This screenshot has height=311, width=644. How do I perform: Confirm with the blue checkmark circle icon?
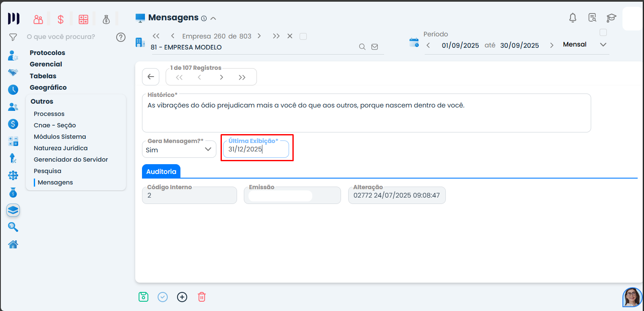pos(163,297)
